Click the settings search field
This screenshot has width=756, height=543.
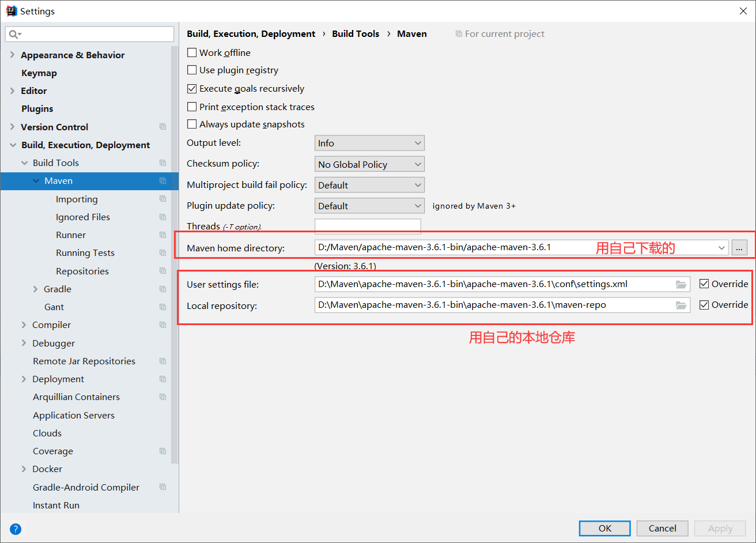(x=89, y=35)
